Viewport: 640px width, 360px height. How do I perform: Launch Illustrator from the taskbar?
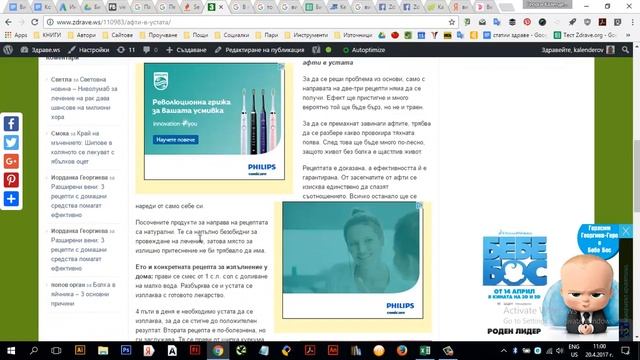pyautogui.click(x=80, y=350)
